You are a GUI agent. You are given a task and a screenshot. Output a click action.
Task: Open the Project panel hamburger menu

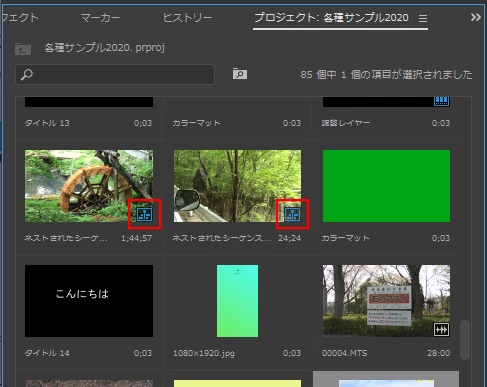pyautogui.click(x=423, y=18)
